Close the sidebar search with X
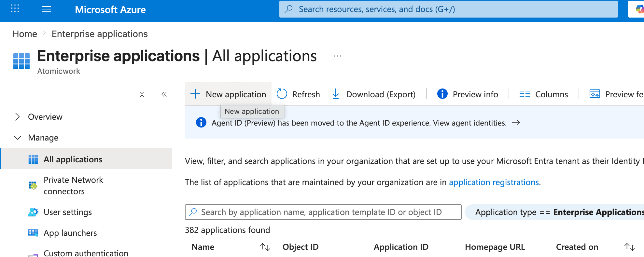The height and width of the screenshot is (257, 644). point(142,94)
